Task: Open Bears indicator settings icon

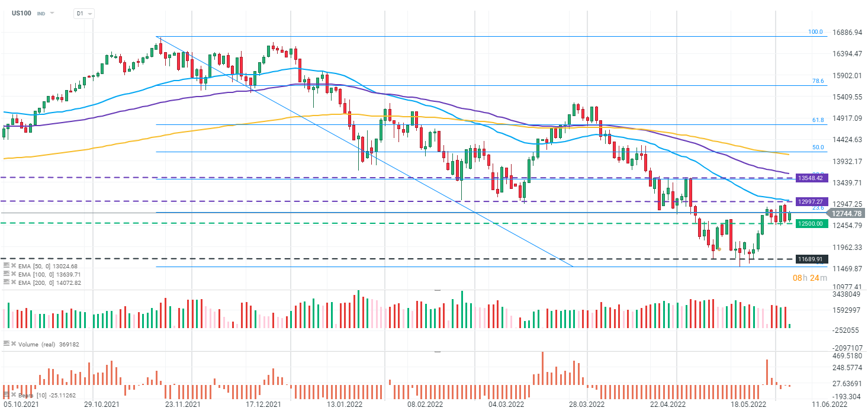Action: pyautogui.click(x=7, y=394)
